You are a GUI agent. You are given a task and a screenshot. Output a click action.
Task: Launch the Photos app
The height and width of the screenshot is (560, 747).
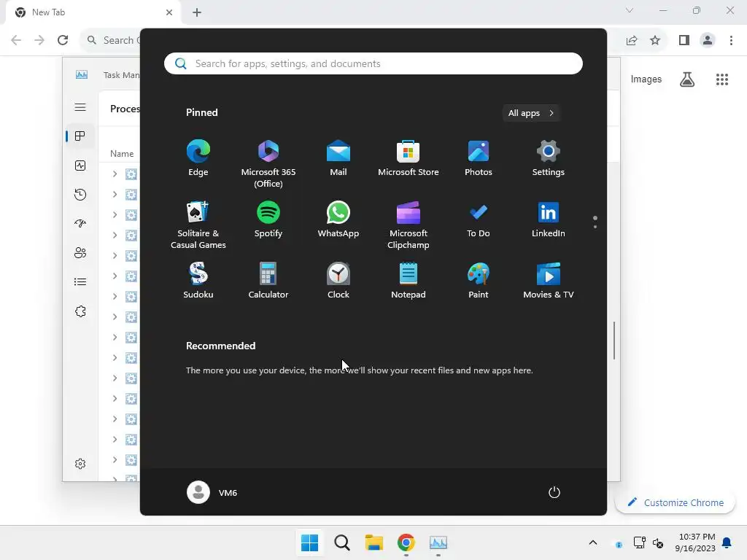click(479, 158)
